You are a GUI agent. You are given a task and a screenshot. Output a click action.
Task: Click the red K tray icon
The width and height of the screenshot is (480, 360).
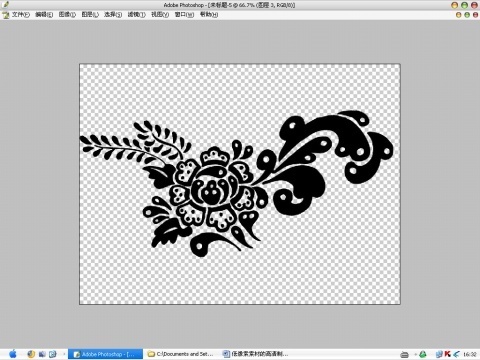click(447, 354)
